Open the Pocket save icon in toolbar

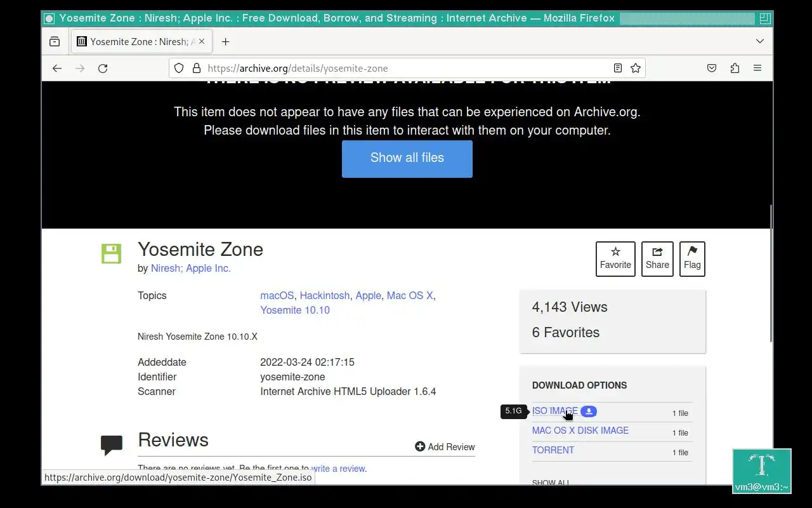(712, 68)
